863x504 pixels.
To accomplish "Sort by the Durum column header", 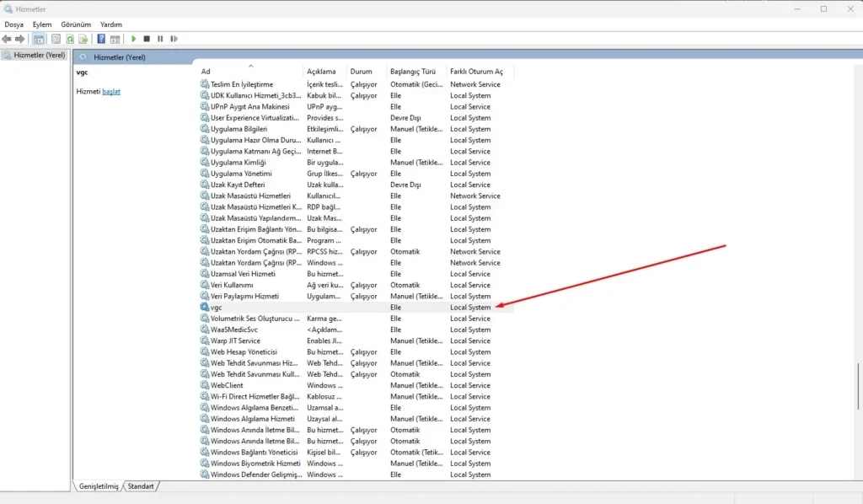I will point(361,72).
